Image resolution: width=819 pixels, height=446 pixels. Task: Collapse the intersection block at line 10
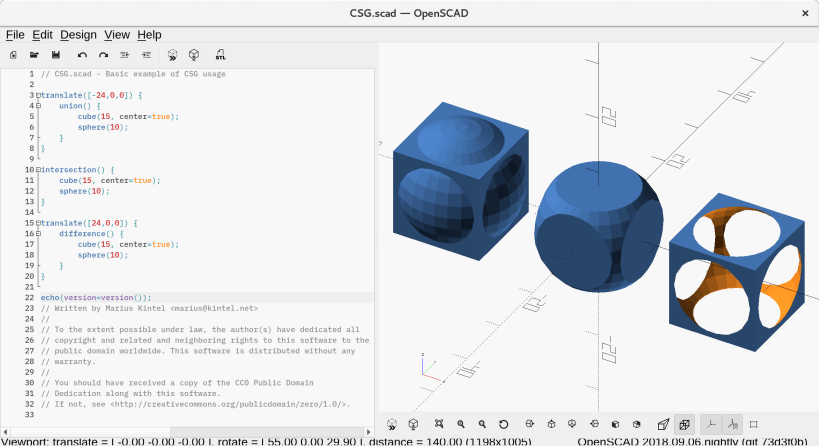pos(38,170)
